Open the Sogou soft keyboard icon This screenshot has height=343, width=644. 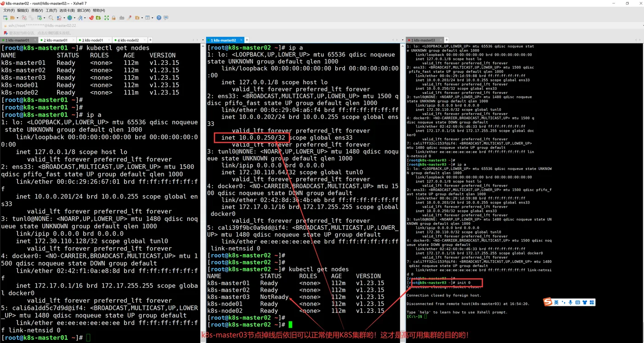click(577, 302)
